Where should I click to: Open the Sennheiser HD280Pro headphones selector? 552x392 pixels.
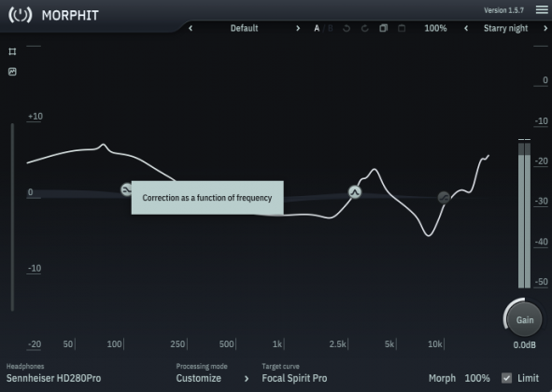(x=53, y=378)
